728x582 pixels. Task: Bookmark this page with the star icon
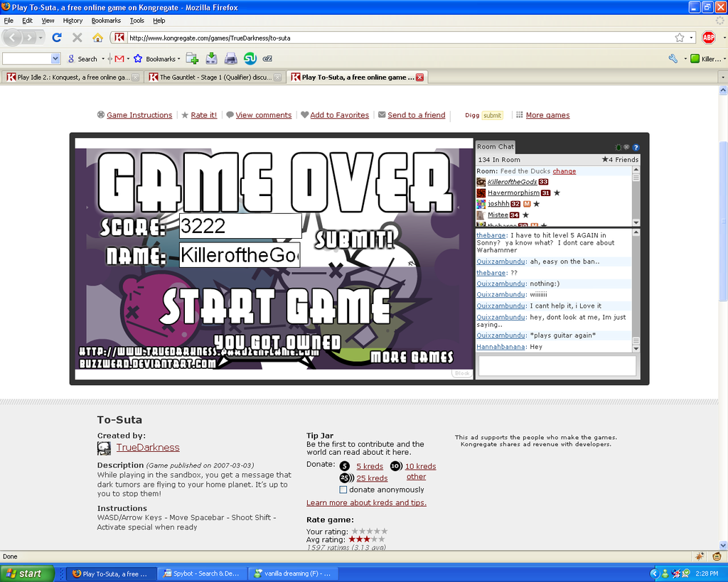pyautogui.click(x=679, y=38)
